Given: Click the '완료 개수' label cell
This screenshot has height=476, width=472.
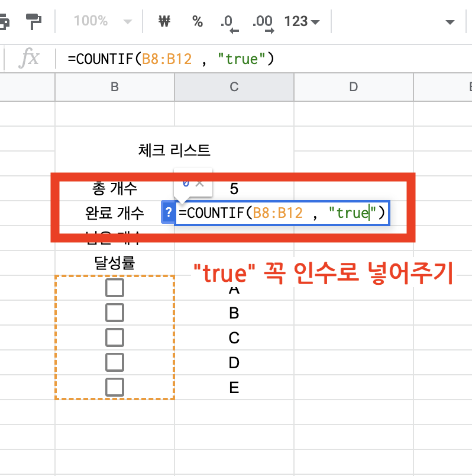Looking at the screenshot, I should click(x=115, y=213).
